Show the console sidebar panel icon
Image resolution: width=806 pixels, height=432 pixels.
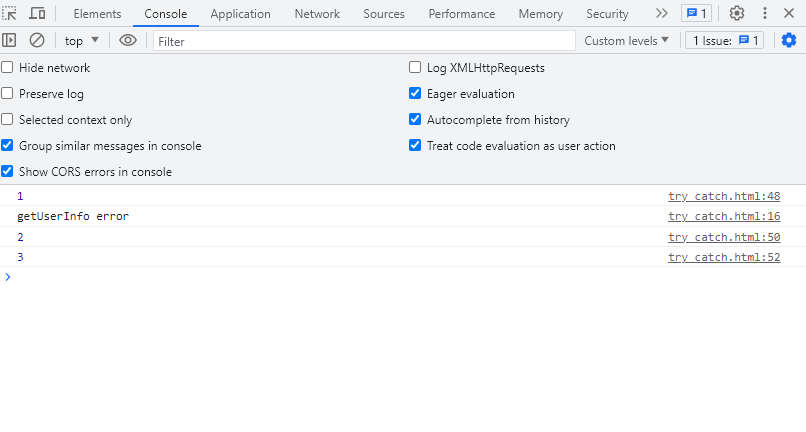[9, 40]
